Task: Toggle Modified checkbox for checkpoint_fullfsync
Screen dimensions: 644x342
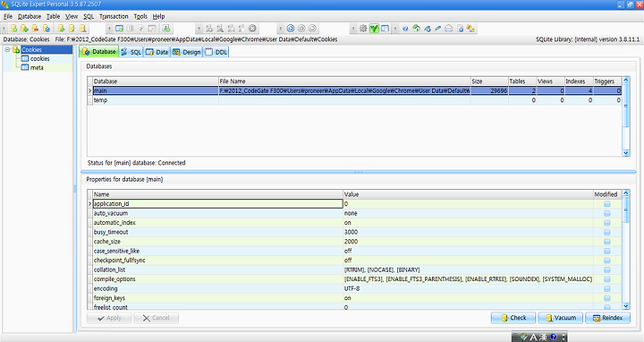Action: [607, 261]
